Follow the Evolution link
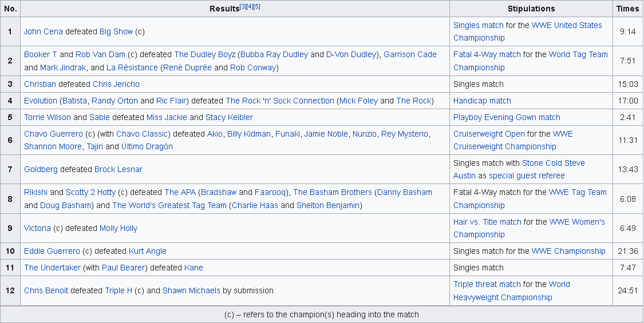Screen dimensions: 644x323 click(40, 101)
